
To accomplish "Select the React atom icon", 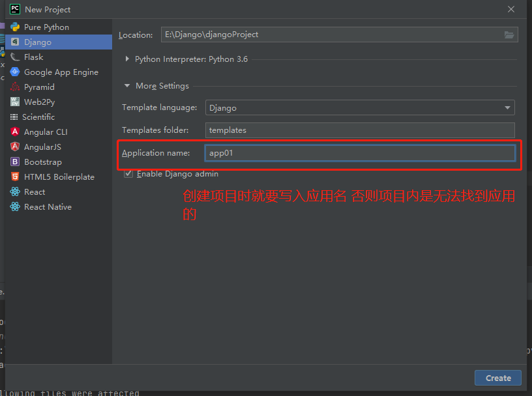I will 15,191.
